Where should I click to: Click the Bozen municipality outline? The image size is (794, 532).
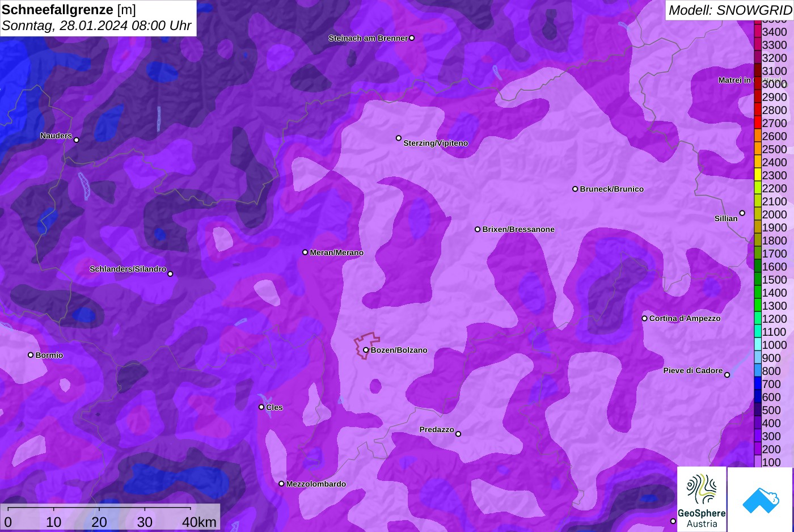coord(366,346)
